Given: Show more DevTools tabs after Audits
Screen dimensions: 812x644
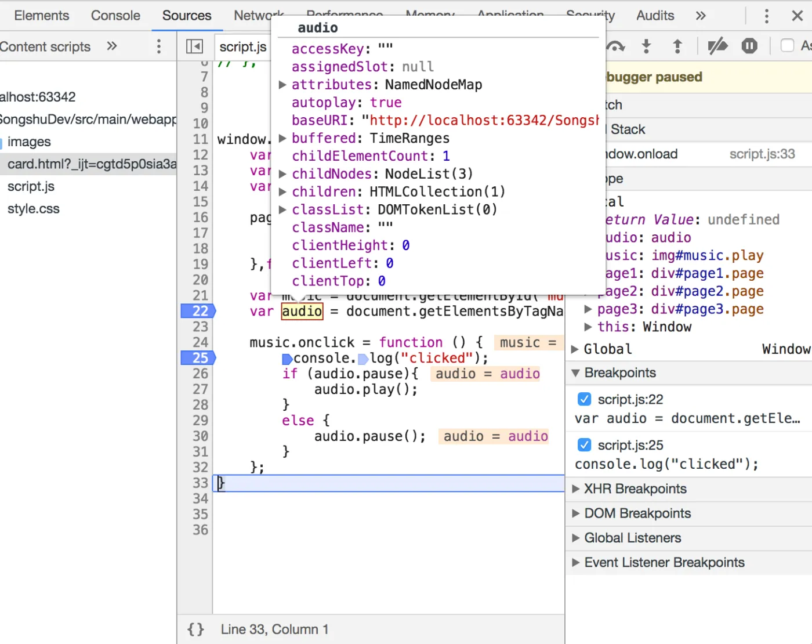Looking at the screenshot, I should pos(701,16).
